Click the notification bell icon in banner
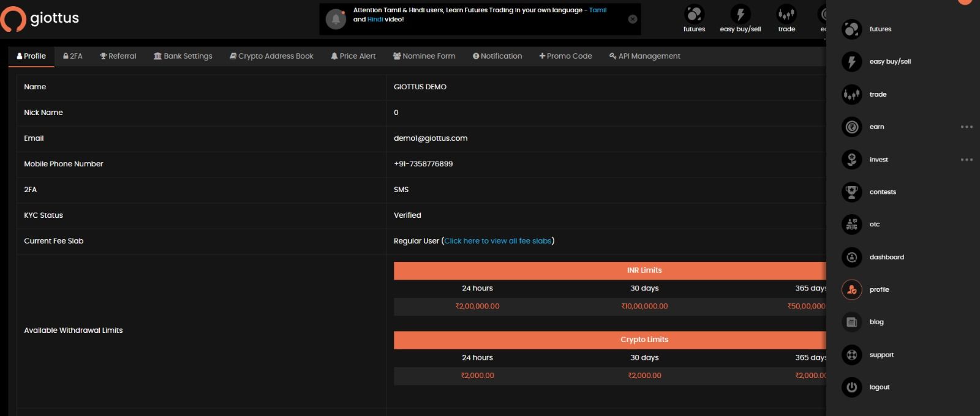The image size is (980, 416). coord(336,19)
